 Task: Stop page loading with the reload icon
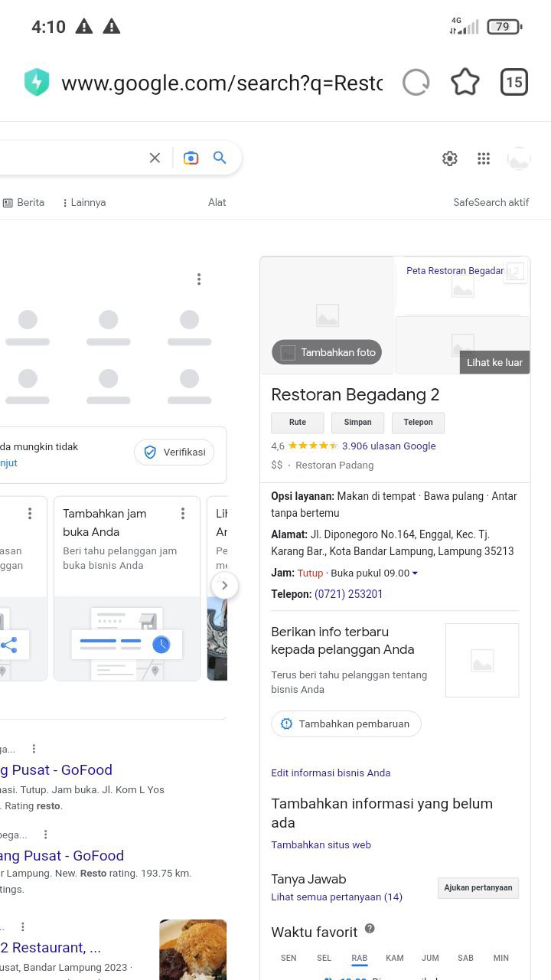(416, 83)
